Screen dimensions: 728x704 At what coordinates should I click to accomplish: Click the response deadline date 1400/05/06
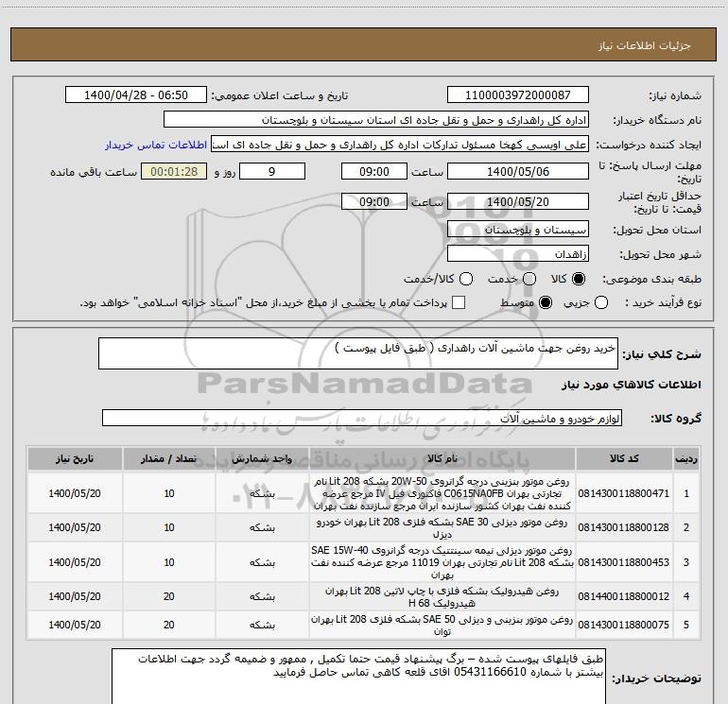click(518, 171)
